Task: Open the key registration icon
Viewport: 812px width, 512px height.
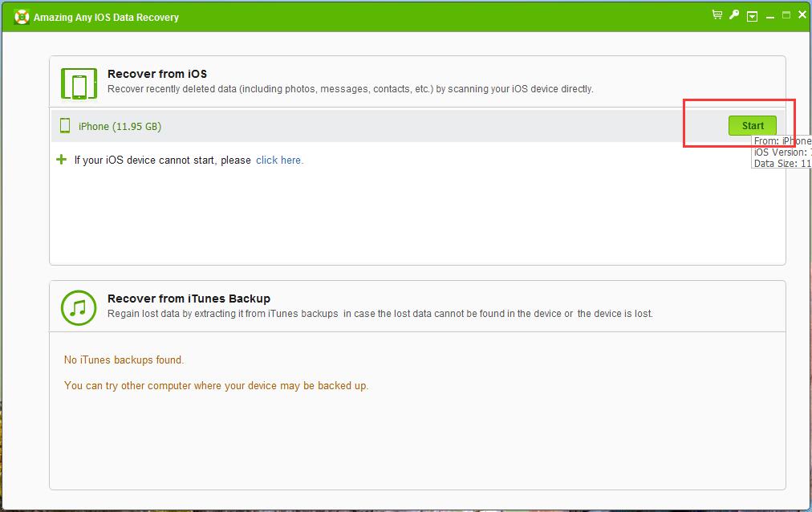Action: (734, 15)
